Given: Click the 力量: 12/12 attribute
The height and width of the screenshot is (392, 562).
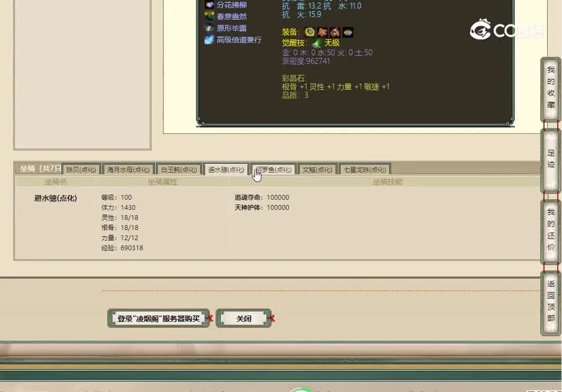Looking at the screenshot, I should click(x=120, y=237).
